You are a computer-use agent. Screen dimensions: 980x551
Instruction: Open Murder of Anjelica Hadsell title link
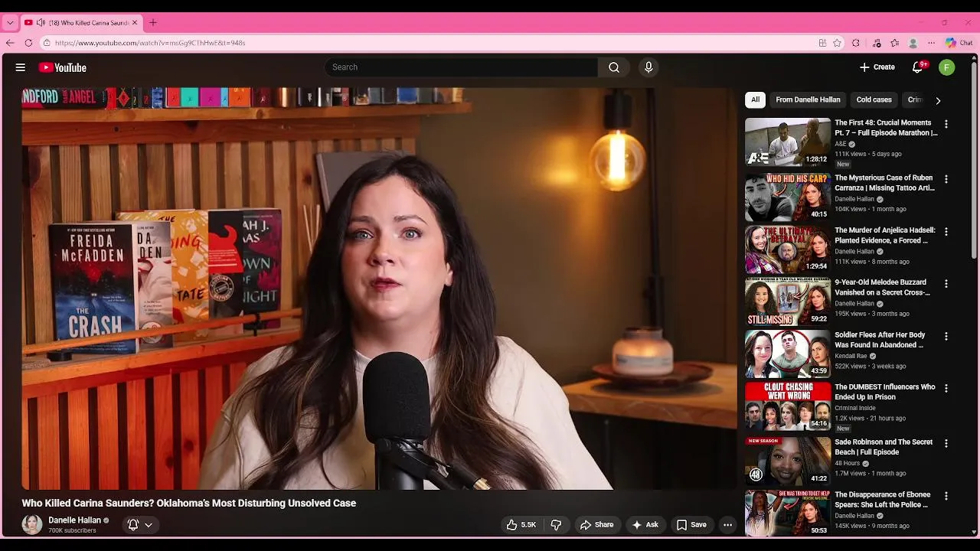point(885,235)
